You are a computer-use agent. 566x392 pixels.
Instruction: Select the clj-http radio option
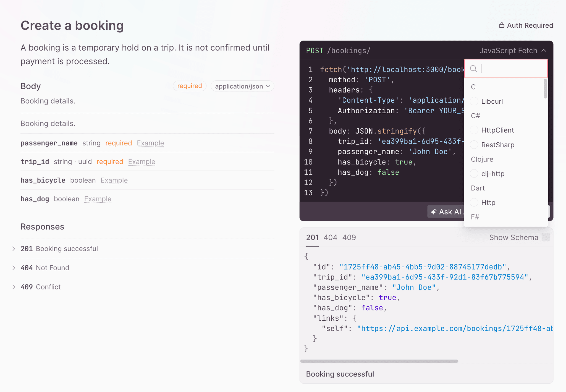coord(474,174)
